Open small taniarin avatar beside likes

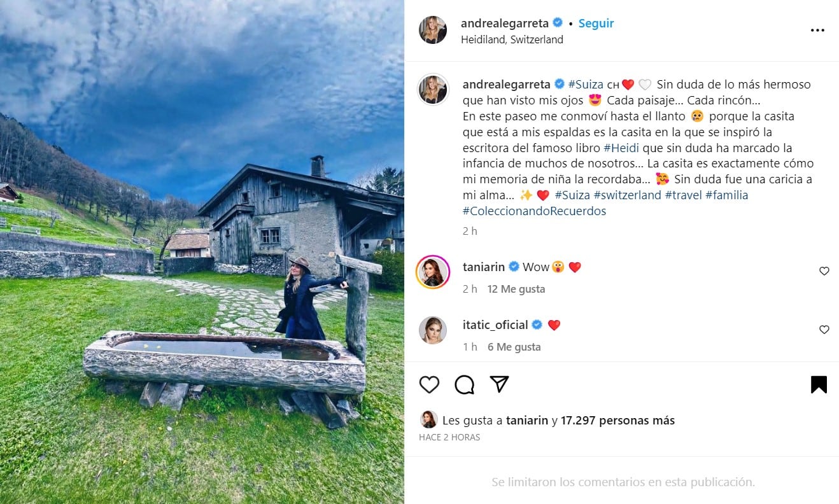(428, 419)
